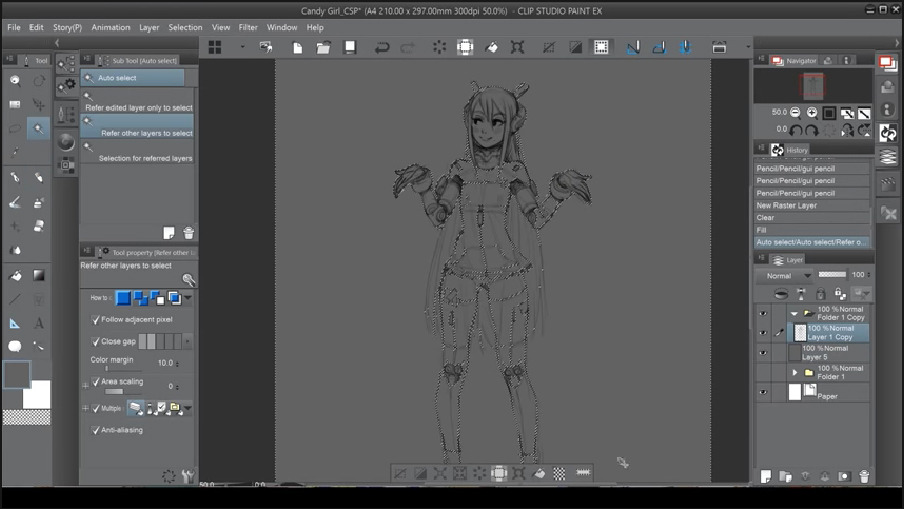Open the Layer menu in the menu bar
904x509 pixels.
[x=149, y=28]
